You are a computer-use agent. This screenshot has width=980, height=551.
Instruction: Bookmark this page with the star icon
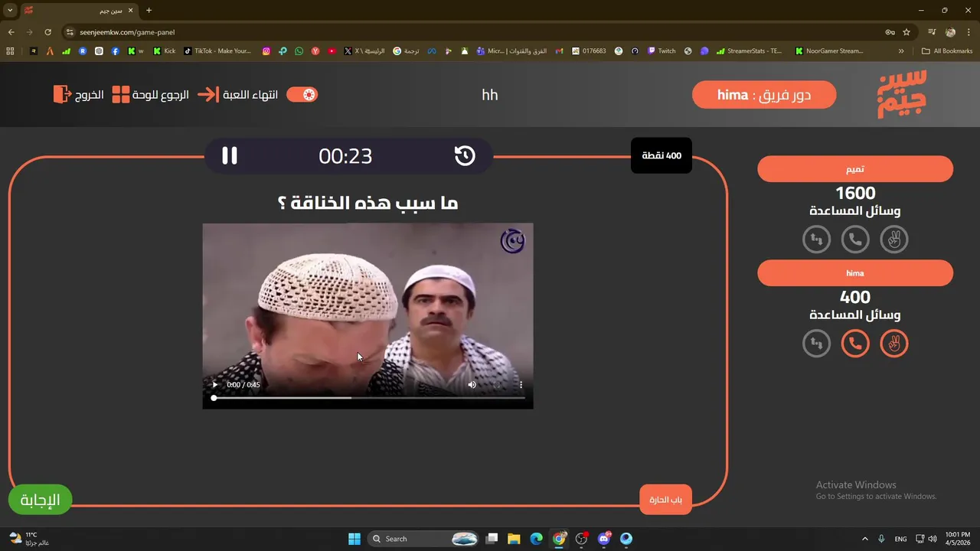(x=906, y=32)
